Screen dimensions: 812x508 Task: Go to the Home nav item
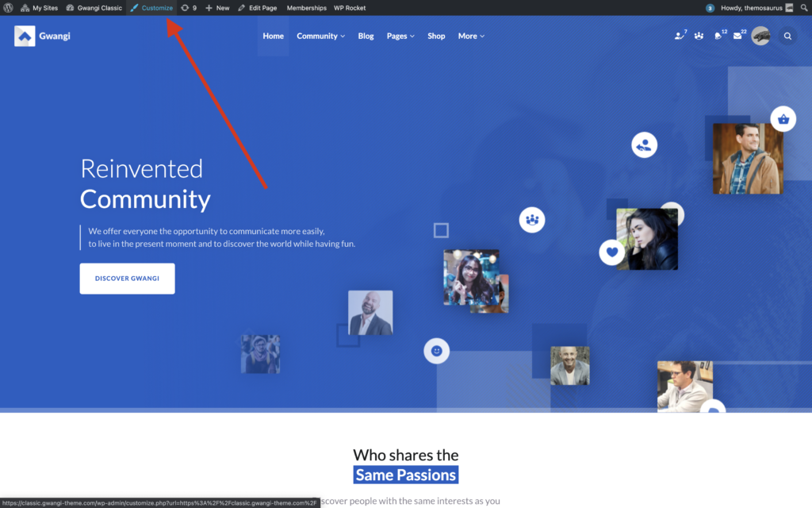[273, 36]
